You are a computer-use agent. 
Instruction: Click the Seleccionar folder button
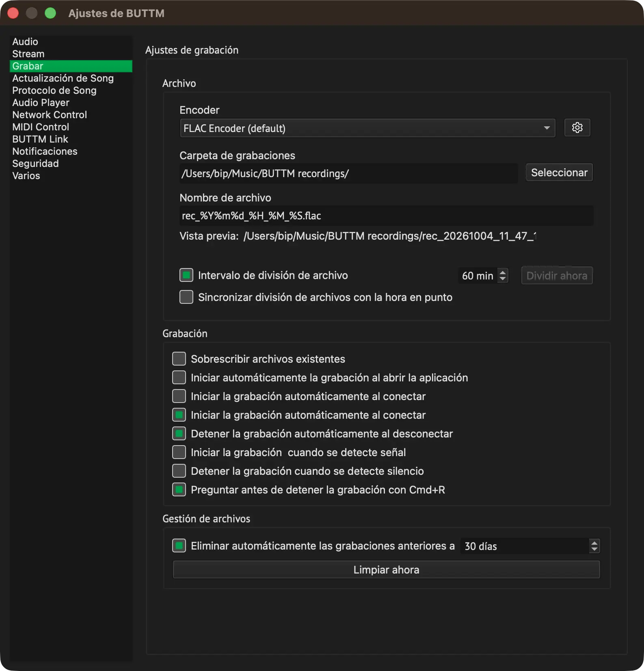(559, 173)
